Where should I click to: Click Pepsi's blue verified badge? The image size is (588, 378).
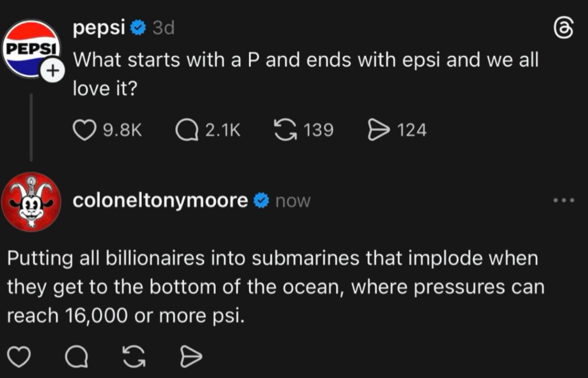pyautogui.click(x=138, y=28)
